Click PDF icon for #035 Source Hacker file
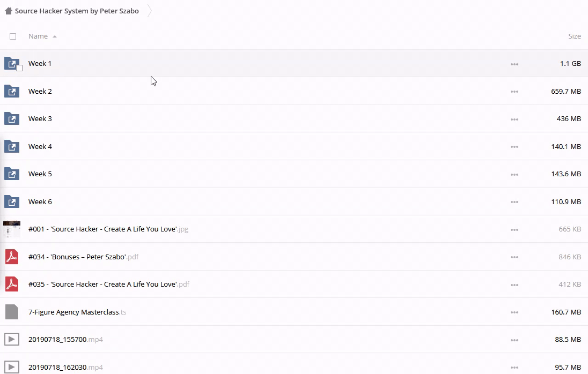Image resolution: width=588 pixels, height=374 pixels. (x=12, y=284)
